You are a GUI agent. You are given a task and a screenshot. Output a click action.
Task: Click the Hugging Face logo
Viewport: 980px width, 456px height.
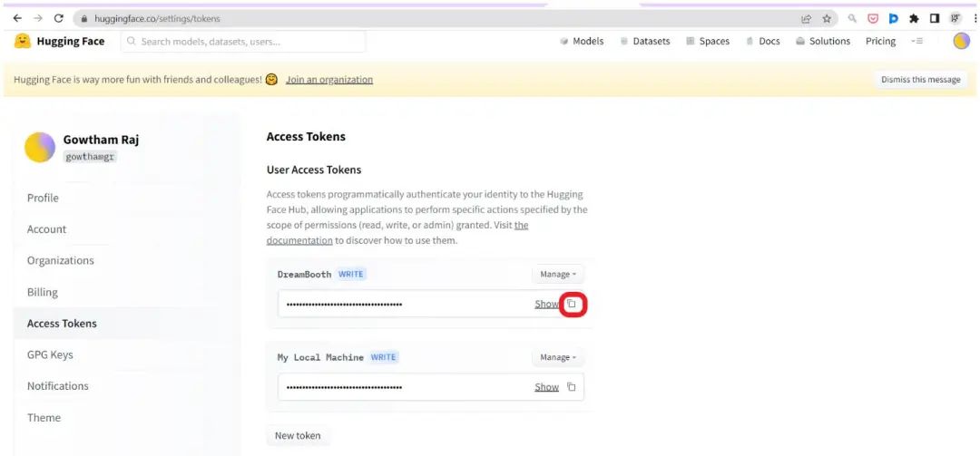(x=59, y=41)
